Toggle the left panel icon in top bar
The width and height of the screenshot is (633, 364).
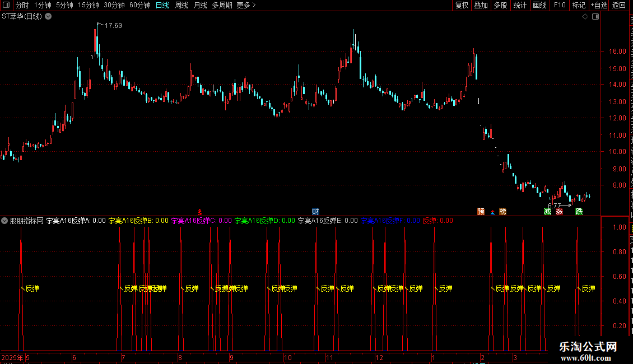click(6, 5)
